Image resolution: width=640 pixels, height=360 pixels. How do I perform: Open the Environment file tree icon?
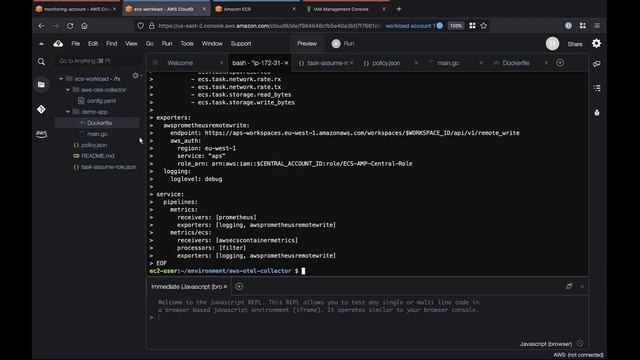[41, 84]
